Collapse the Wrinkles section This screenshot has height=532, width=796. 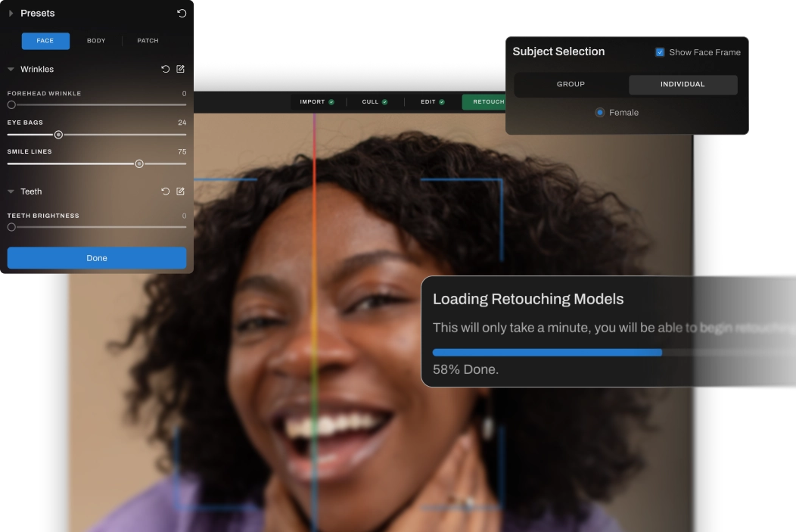pyautogui.click(x=11, y=69)
